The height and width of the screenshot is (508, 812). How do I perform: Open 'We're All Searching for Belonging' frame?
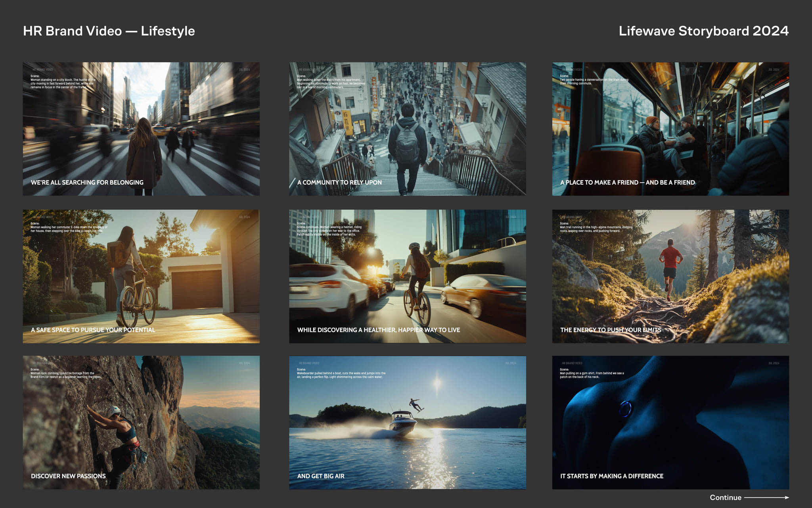[x=141, y=129]
